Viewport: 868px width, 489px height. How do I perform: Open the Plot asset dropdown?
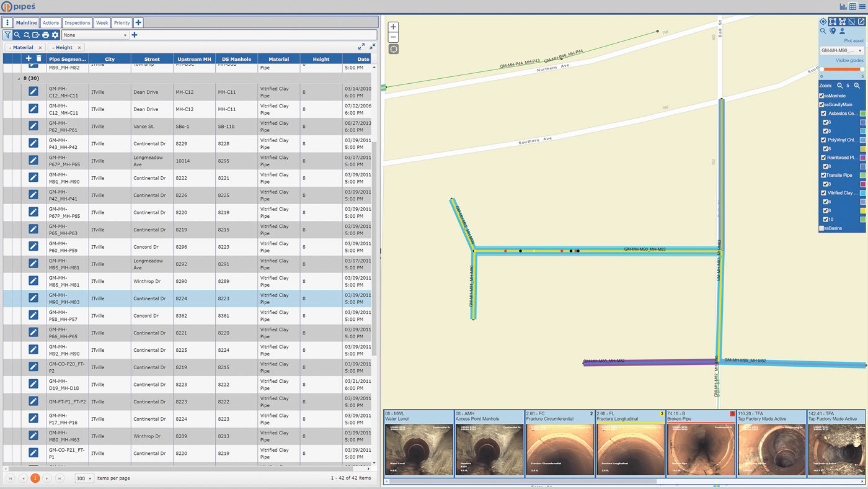click(x=842, y=50)
